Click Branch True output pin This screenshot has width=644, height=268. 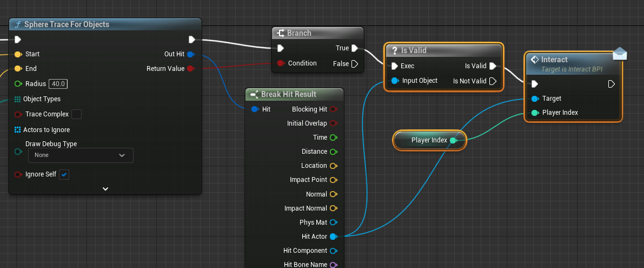pos(355,48)
